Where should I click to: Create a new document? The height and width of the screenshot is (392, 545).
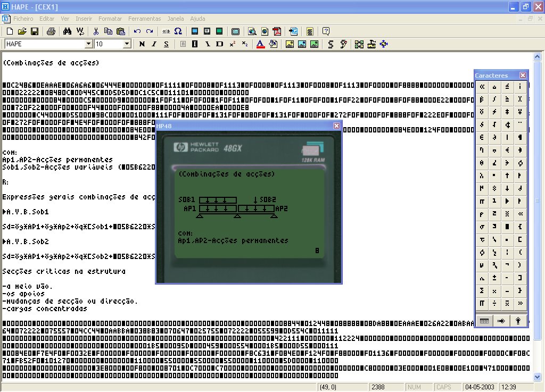coord(10,31)
